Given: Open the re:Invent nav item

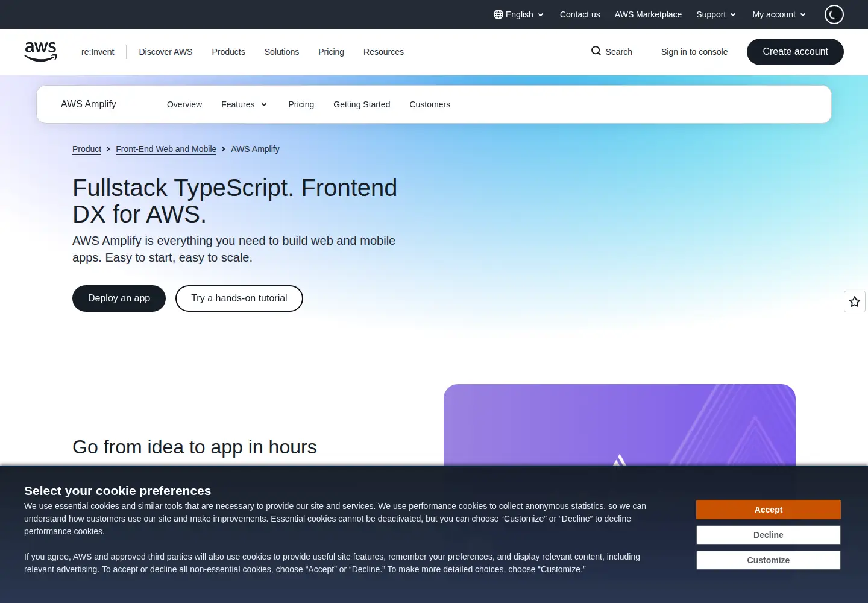Looking at the screenshot, I should [98, 52].
